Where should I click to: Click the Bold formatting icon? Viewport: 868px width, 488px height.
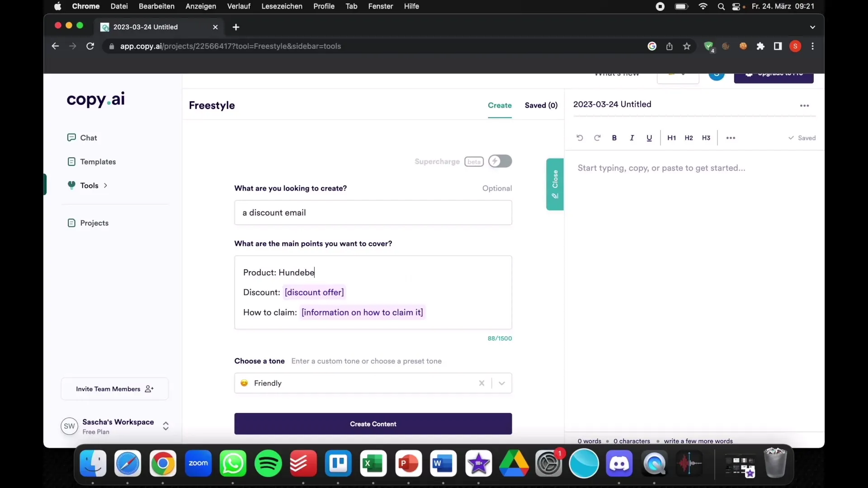coord(614,138)
